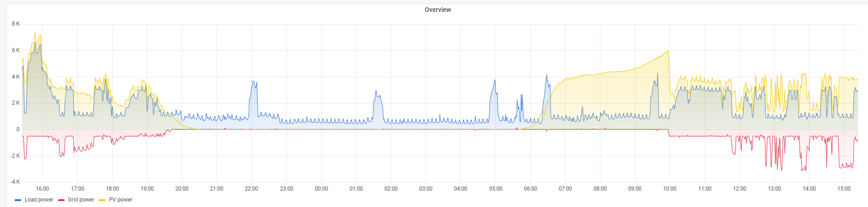This screenshot has height=207, width=868.
Task: Click Load power spike after 01:30
Action: coord(376,91)
